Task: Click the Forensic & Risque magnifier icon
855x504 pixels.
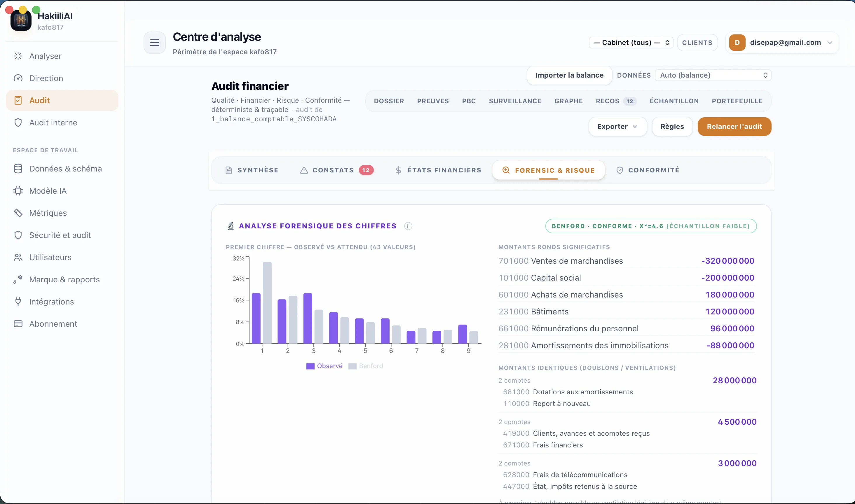Action: pyautogui.click(x=506, y=170)
